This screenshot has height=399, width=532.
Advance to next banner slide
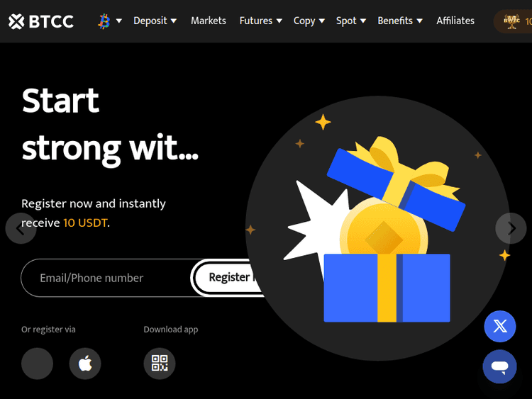click(x=511, y=228)
